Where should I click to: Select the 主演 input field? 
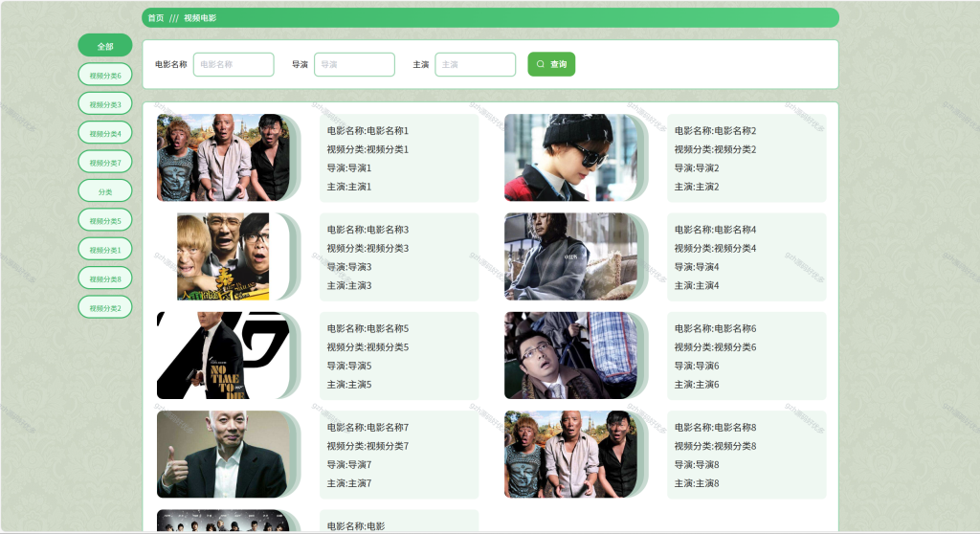tap(475, 64)
